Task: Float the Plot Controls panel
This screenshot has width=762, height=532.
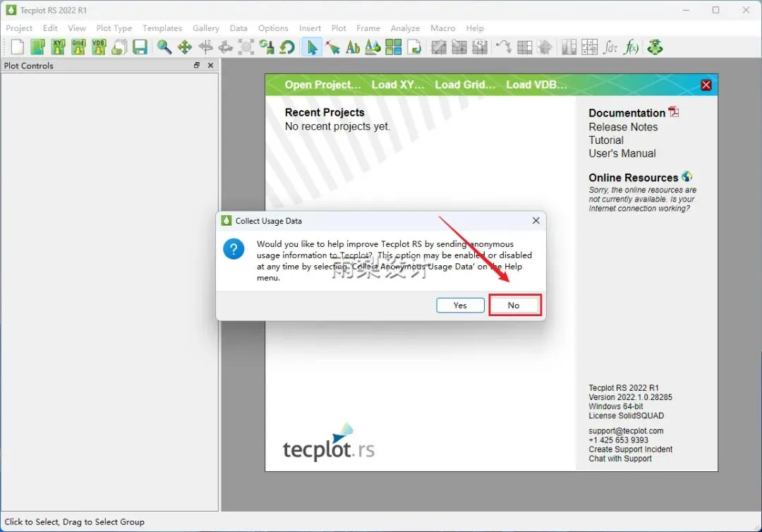Action: (197, 65)
